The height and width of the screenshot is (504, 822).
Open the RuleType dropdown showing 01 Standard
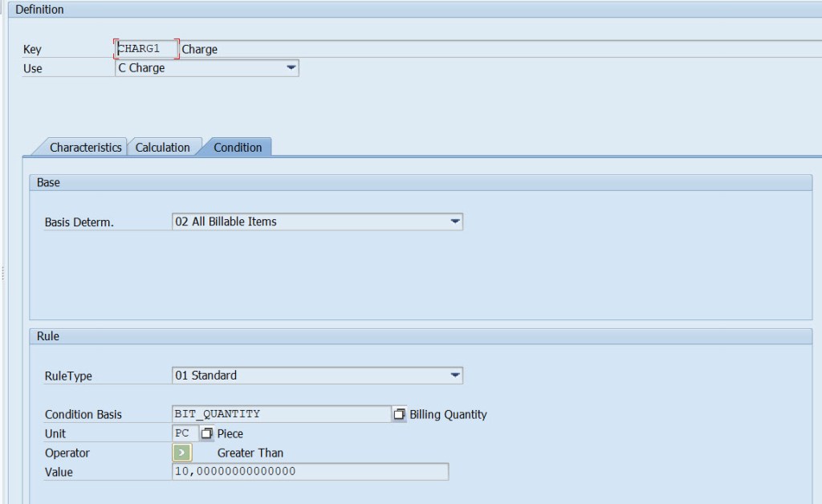pos(454,375)
